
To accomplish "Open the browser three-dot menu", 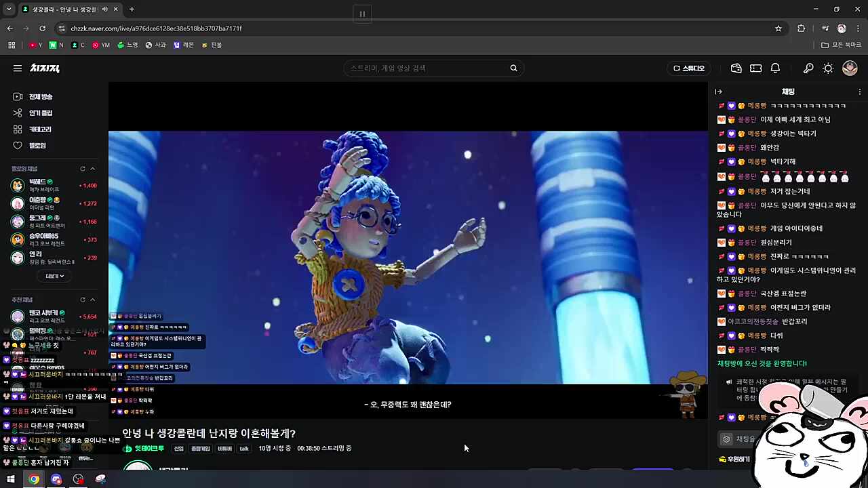I will (859, 28).
